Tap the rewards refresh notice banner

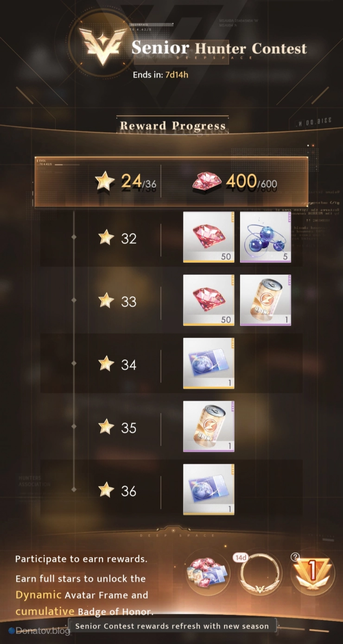[172, 626]
